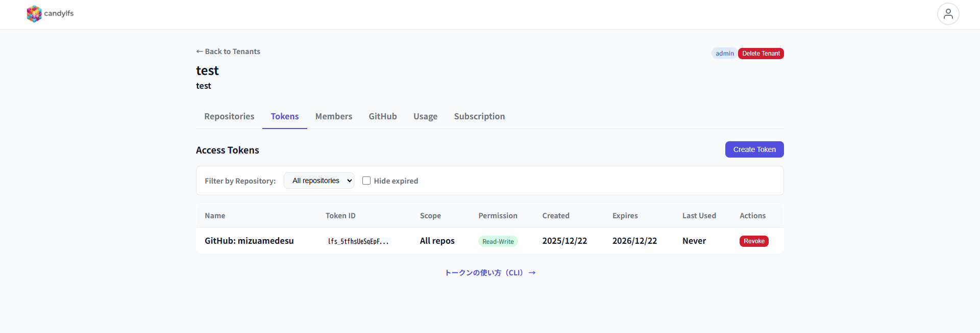
Task: Click the candylfs cube logo icon
Action: click(x=34, y=14)
